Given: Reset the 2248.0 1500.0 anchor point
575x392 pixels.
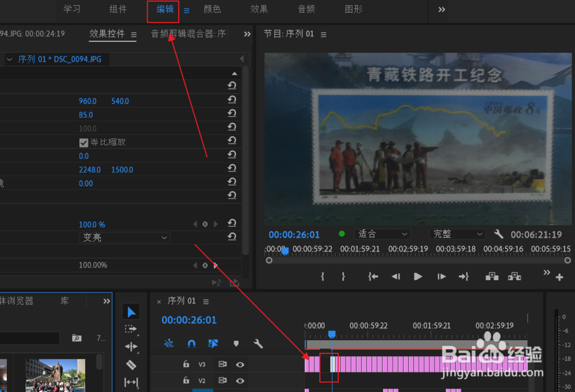Looking at the screenshot, I should 232,168.
